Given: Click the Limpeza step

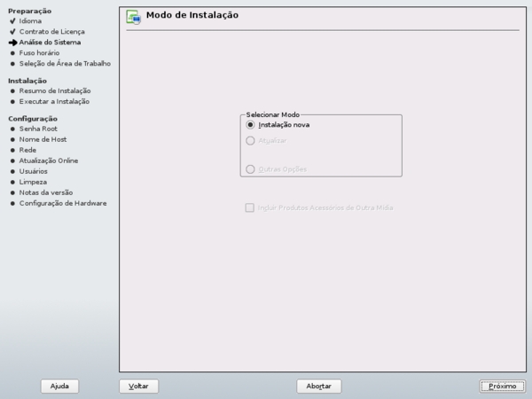Looking at the screenshot, I should (33, 182).
